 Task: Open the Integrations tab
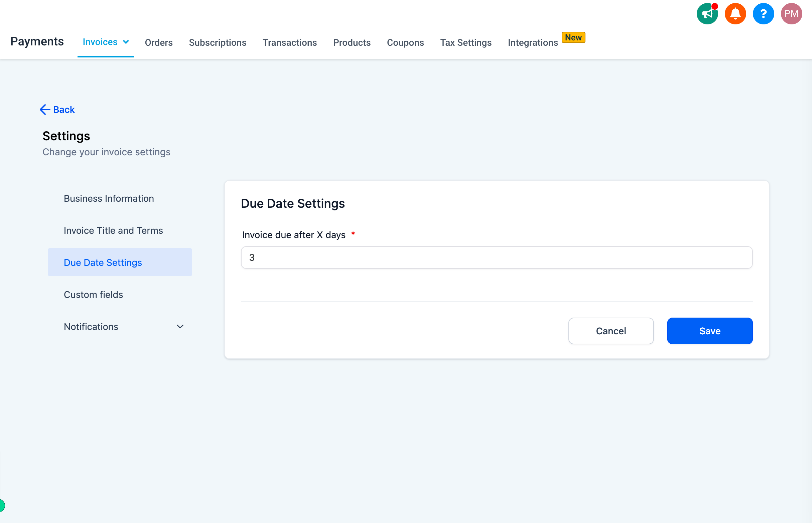tap(533, 42)
